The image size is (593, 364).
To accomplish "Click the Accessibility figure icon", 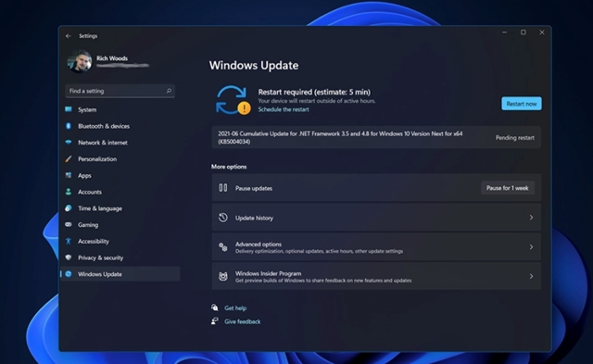I will click(x=69, y=241).
